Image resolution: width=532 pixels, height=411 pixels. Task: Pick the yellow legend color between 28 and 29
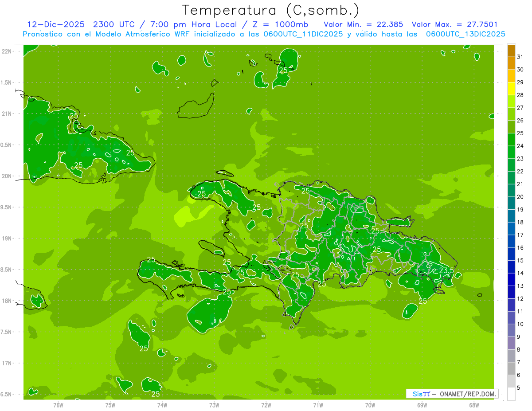(x=511, y=89)
